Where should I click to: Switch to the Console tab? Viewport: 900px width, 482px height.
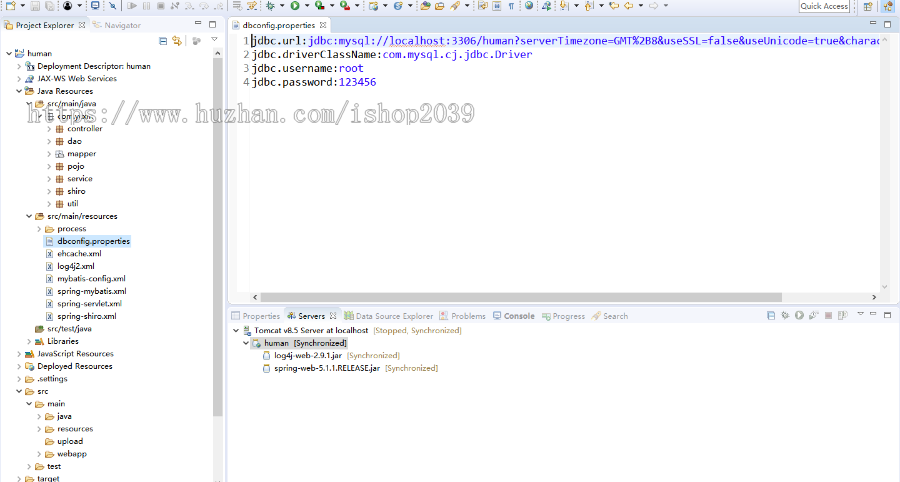pos(514,316)
